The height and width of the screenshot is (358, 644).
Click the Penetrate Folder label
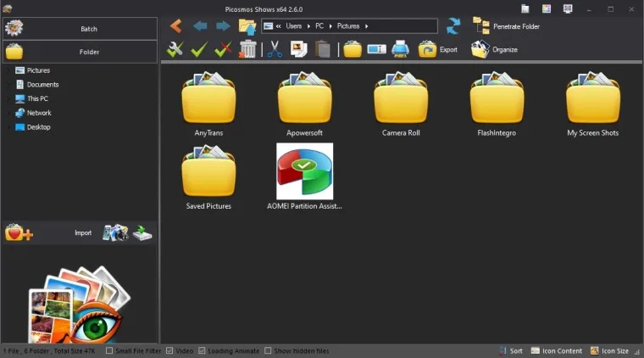[x=516, y=26]
